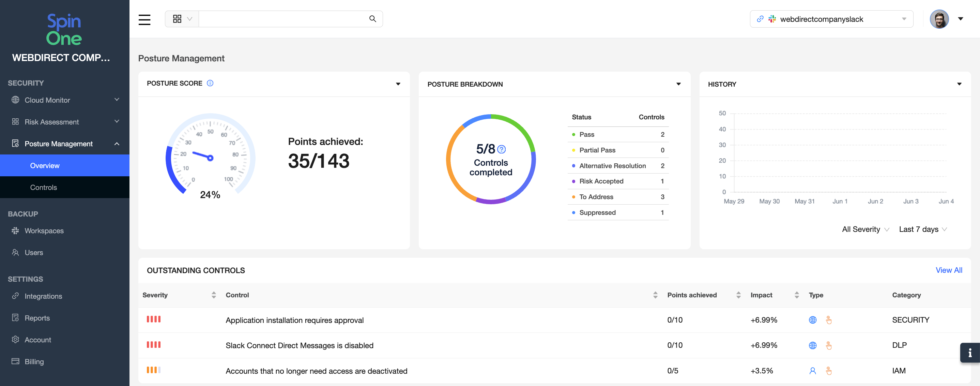Sort by Points achieved column
This screenshot has width=980, height=386.
point(738,295)
